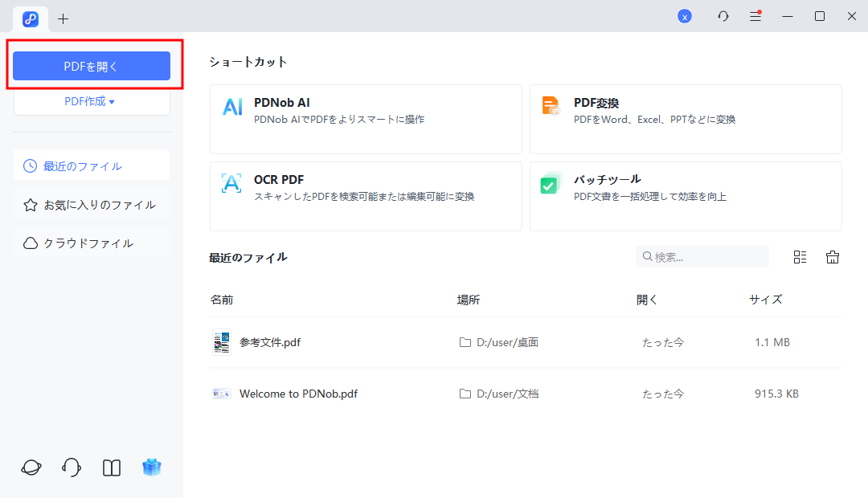
Task: Contact support via headset icon in titlebar
Action: (x=723, y=15)
